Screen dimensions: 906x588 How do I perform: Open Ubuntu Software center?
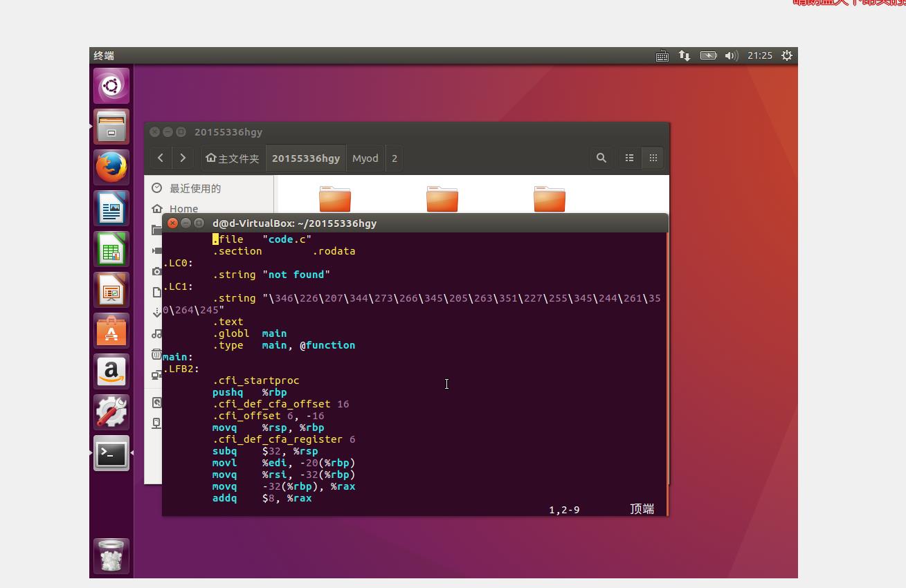pos(111,331)
